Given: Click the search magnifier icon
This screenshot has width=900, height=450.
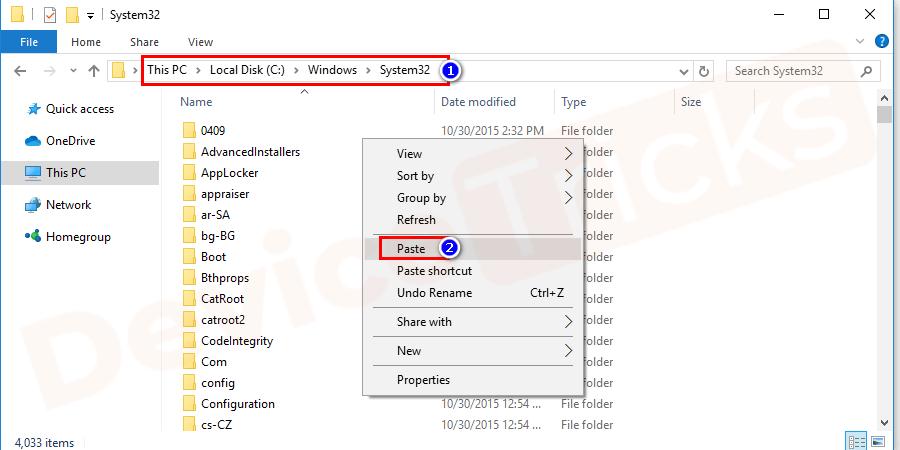Looking at the screenshot, I should click(x=867, y=71).
